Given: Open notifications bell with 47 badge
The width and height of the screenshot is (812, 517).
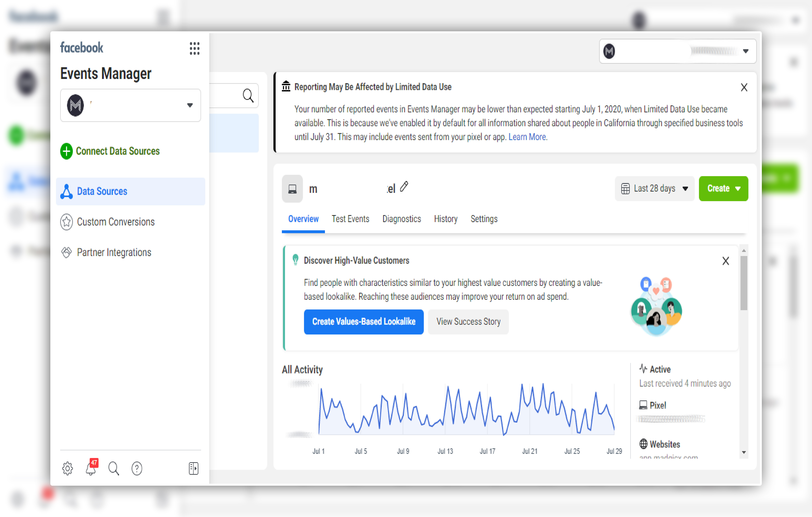Looking at the screenshot, I should pyautogui.click(x=91, y=468).
